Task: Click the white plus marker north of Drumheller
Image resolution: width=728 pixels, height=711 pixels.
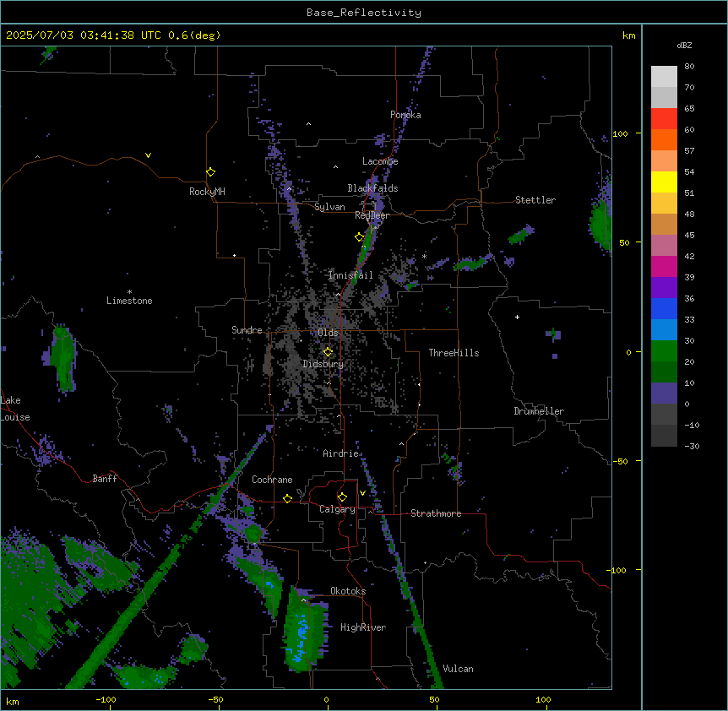Action: (x=517, y=317)
